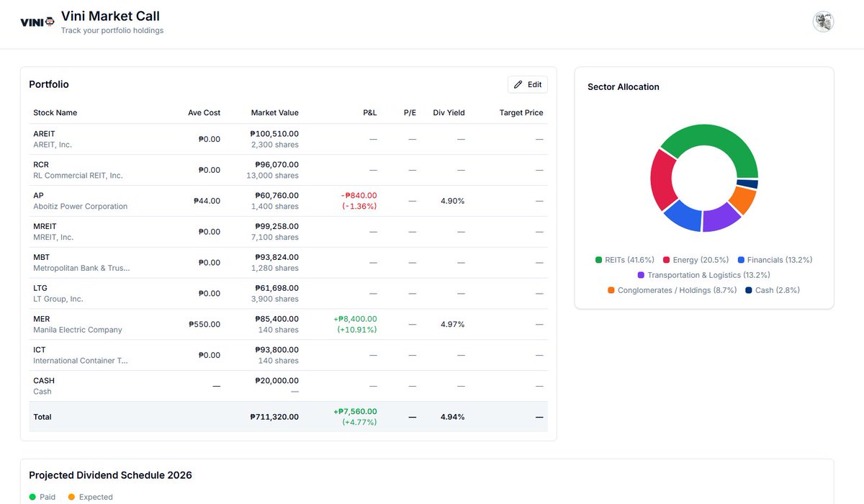Click the 13,000 shares text
The height and width of the screenshot is (504, 864).
coord(272,176)
